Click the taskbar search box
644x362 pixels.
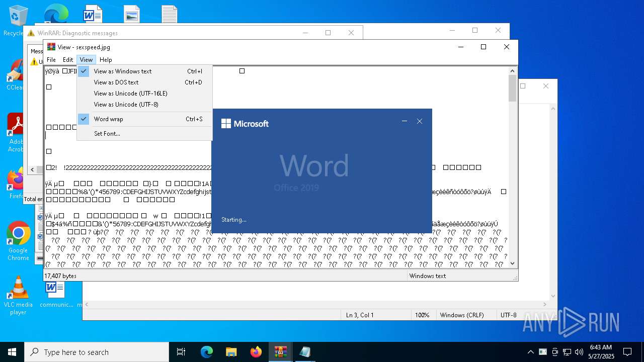tap(97, 352)
